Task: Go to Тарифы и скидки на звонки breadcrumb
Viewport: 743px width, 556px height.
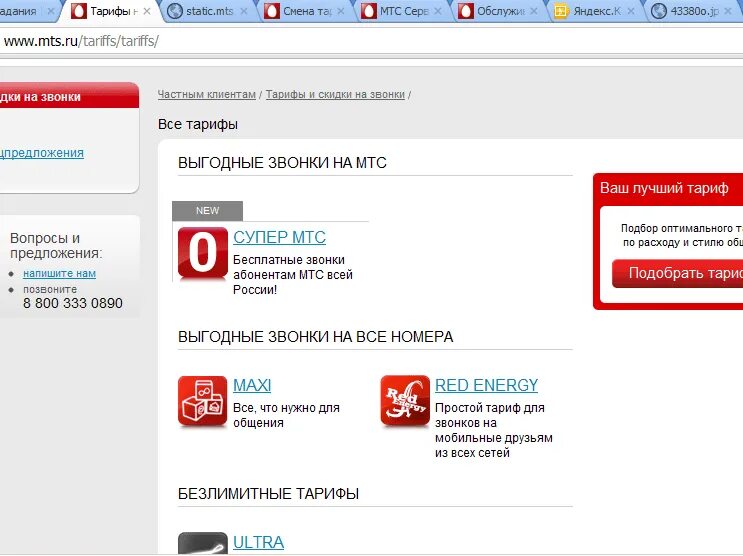Action: coord(335,94)
